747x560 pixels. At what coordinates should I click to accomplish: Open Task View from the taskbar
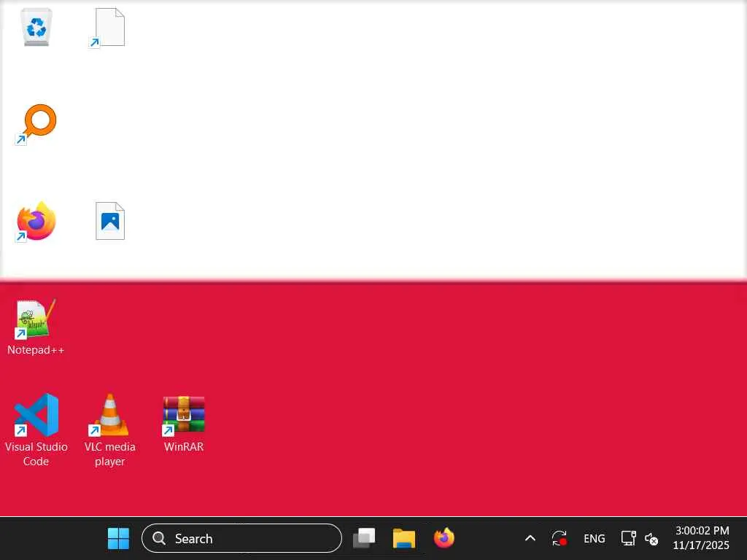[364, 539]
